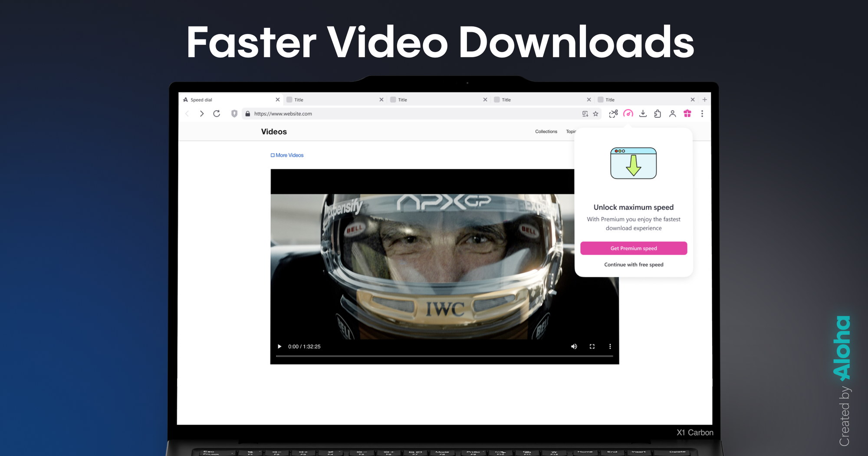
Task: Click the lock icon on the address bar
Action: tap(247, 113)
